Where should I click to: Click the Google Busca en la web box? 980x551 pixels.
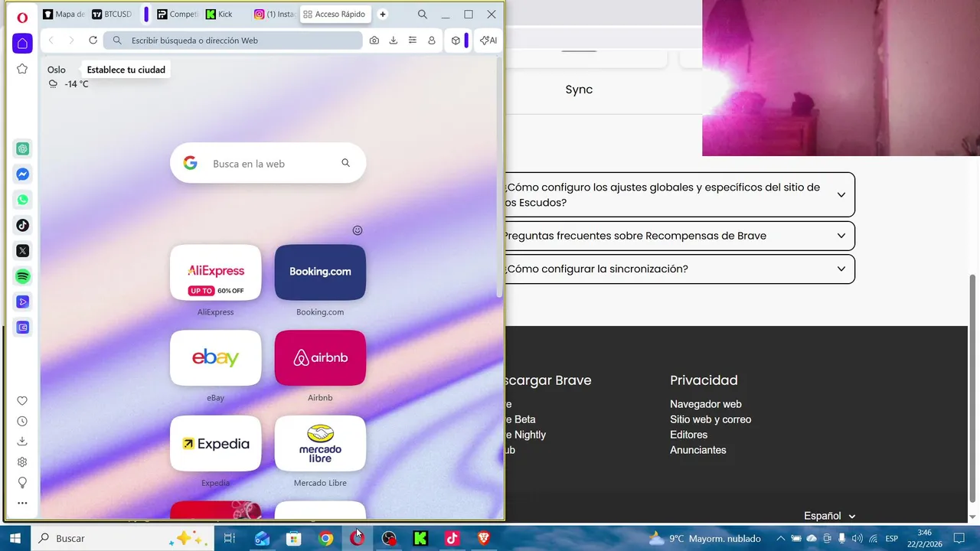click(268, 163)
